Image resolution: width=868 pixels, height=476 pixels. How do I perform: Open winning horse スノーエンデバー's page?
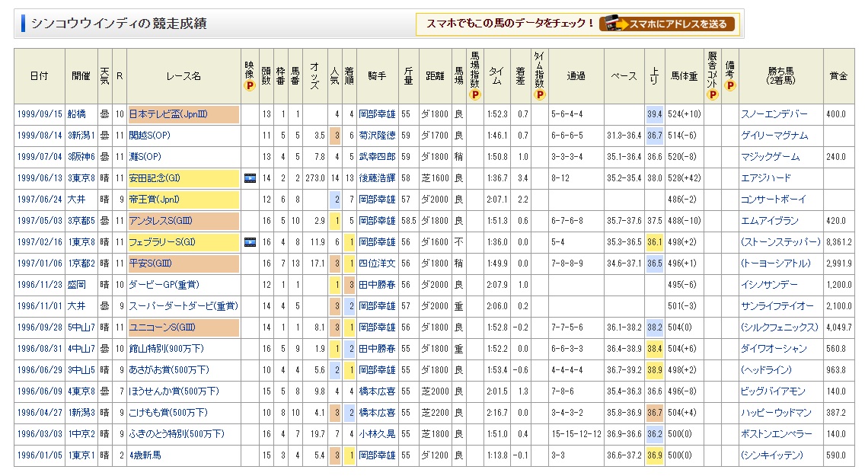pos(773,114)
